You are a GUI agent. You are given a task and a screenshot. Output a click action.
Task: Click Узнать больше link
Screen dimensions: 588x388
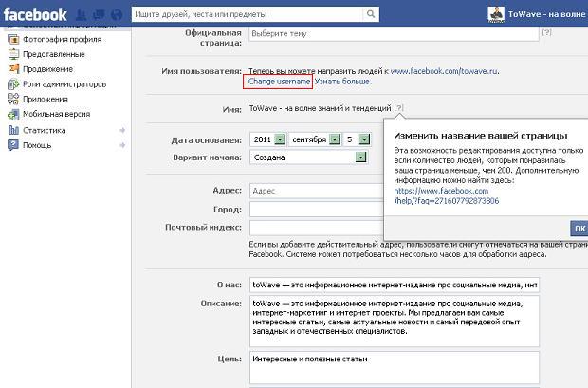click(343, 82)
